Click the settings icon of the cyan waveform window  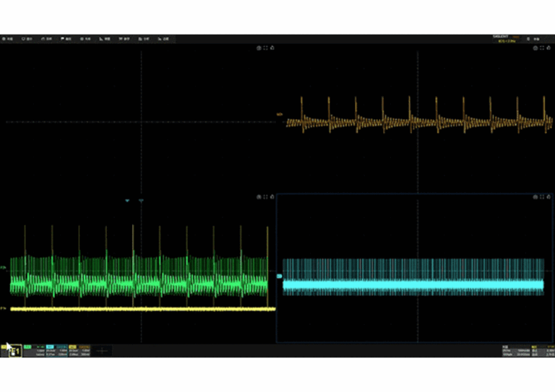(x=535, y=196)
